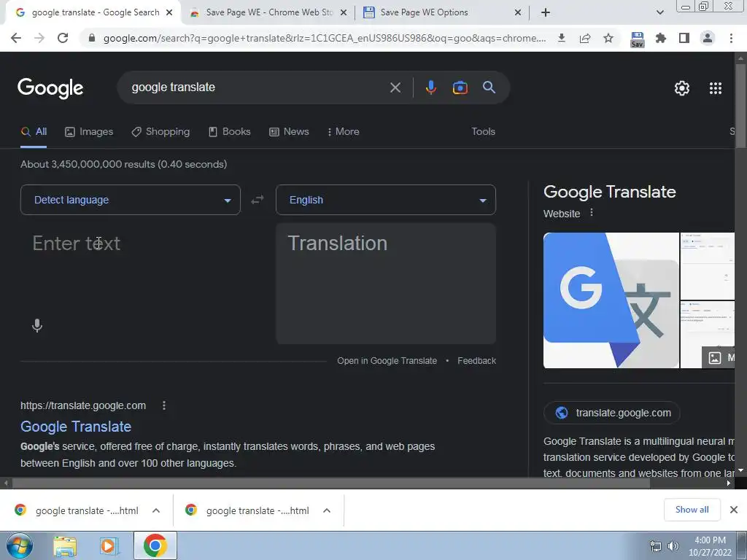Click the https://translate.google.com URL text
This screenshot has height=560, width=747.
(83, 405)
